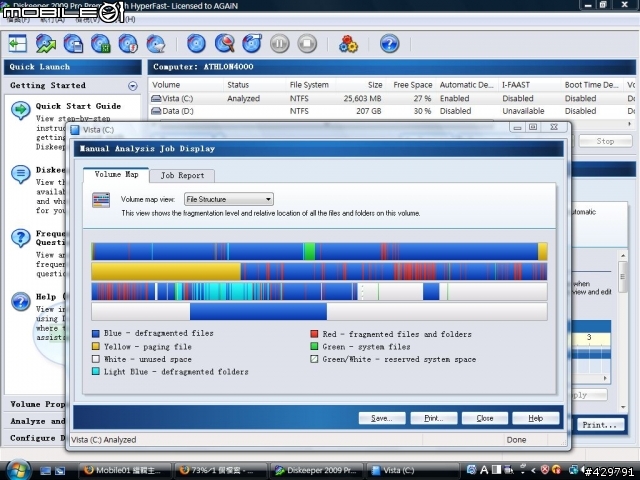
Task: Click the Diskeeper speech bubble icon
Action: coord(20,174)
